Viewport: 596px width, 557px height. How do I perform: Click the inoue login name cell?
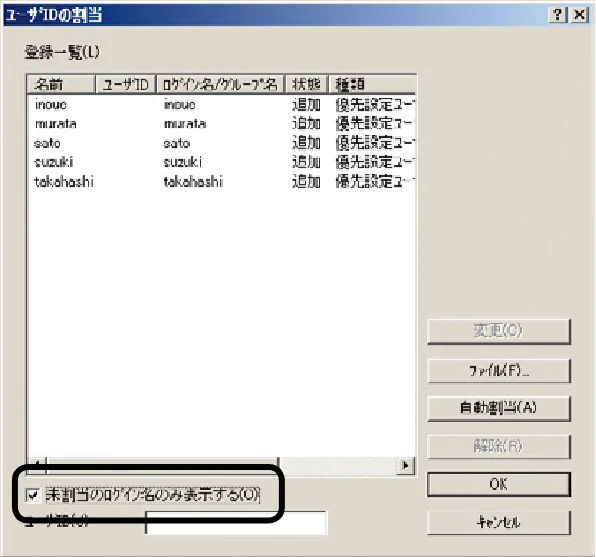[x=179, y=105]
